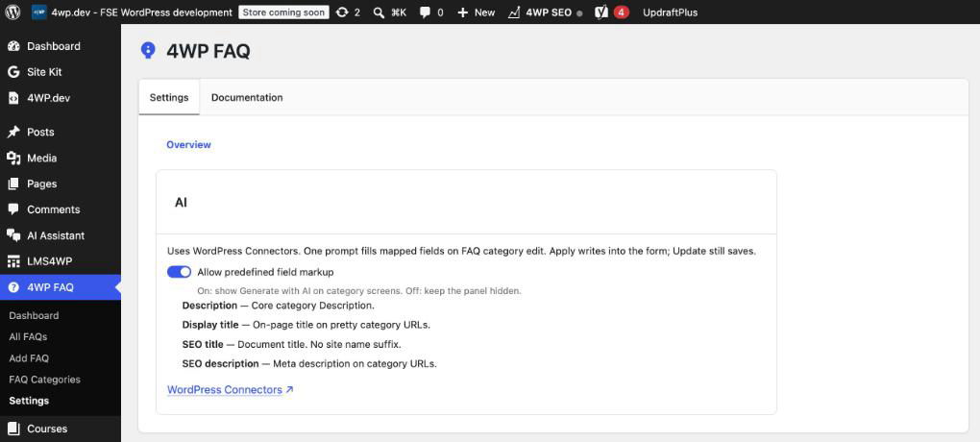Click the 4WP FAQ page title
The height and width of the screenshot is (442, 980).
[x=208, y=51]
